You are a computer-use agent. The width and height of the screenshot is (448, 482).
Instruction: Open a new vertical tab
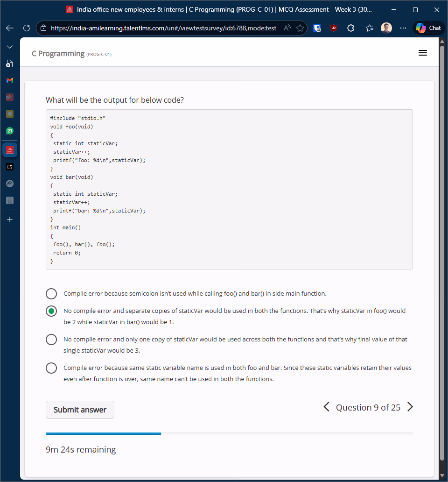pos(10,219)
